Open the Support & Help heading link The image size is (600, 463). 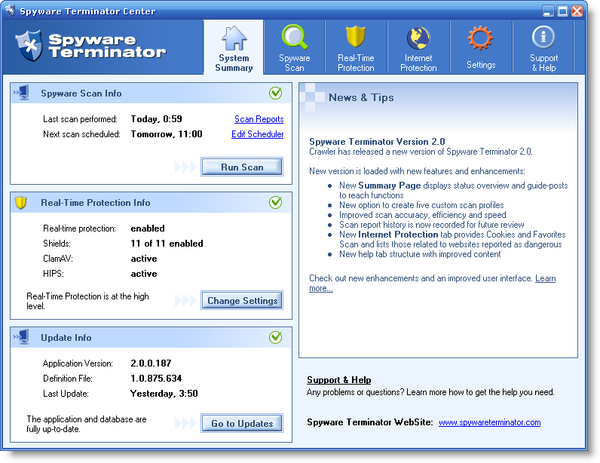point(339,380)
